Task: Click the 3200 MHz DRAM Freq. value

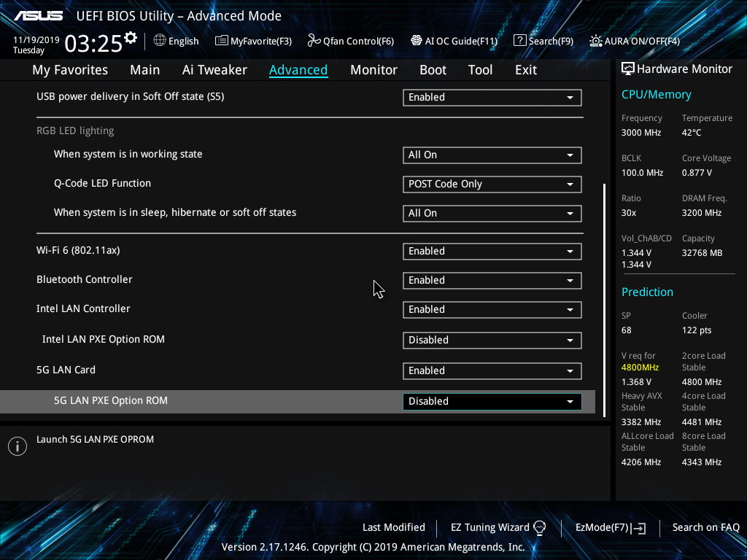Action: pyautogui.click(x=701, y=213)
